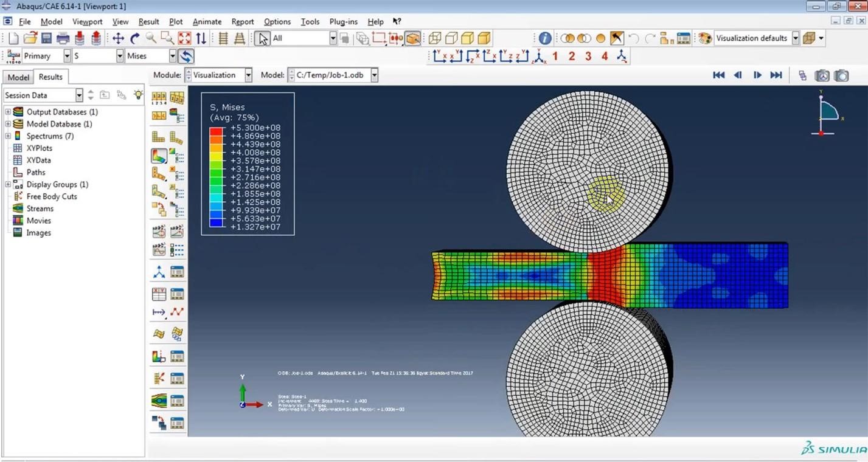Toggle the shaded render style

point(484,38)
